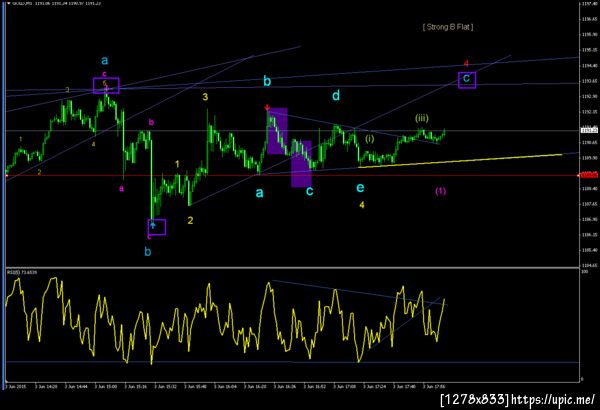Image resolution: width=600 pixels, height=410 pixels.
Task: Select the filled purple rectangle below the red arrow
Action: point(277,131)
